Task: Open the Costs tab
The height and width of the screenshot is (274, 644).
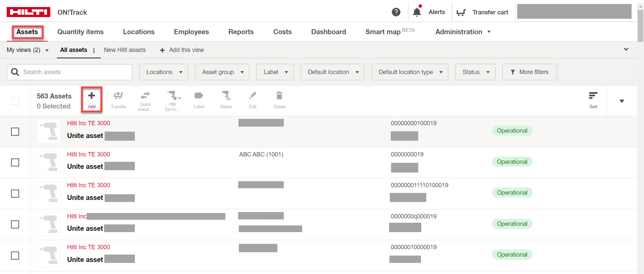Action: tap(282, 32)
